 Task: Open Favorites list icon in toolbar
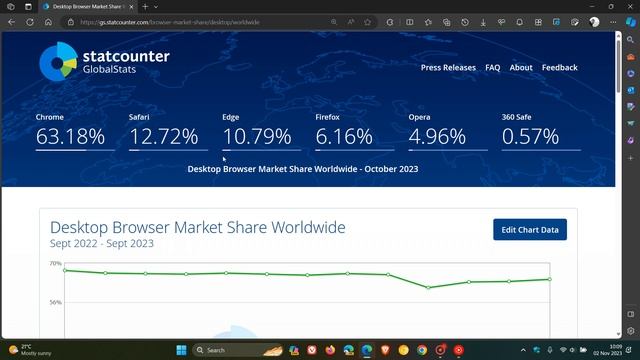click(x=428, y=22)
